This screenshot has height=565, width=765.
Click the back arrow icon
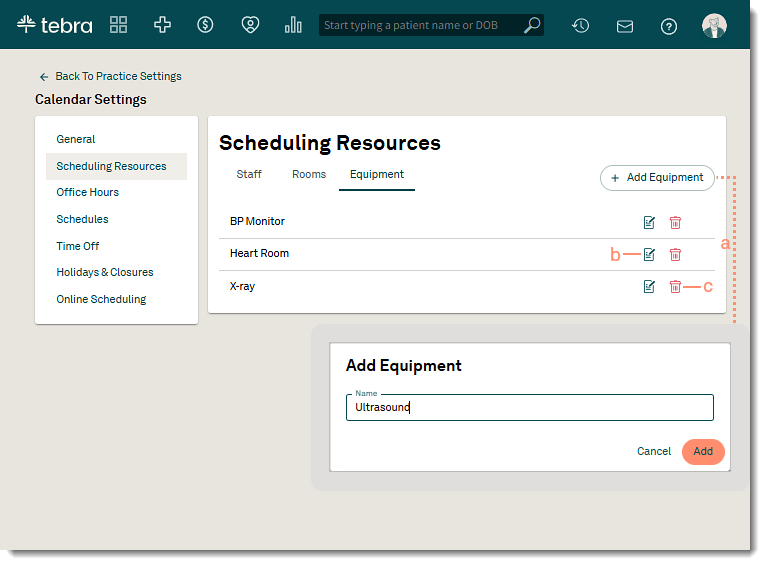coord(44,77)
